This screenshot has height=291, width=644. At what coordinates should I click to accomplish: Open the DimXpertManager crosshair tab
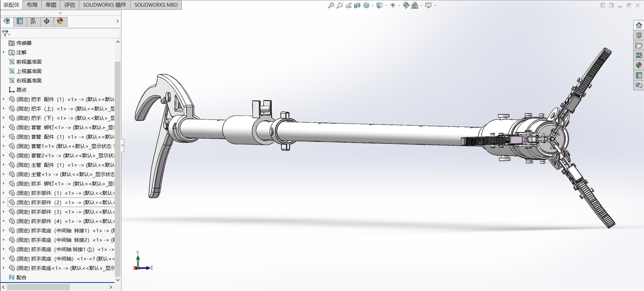point(47,21)
